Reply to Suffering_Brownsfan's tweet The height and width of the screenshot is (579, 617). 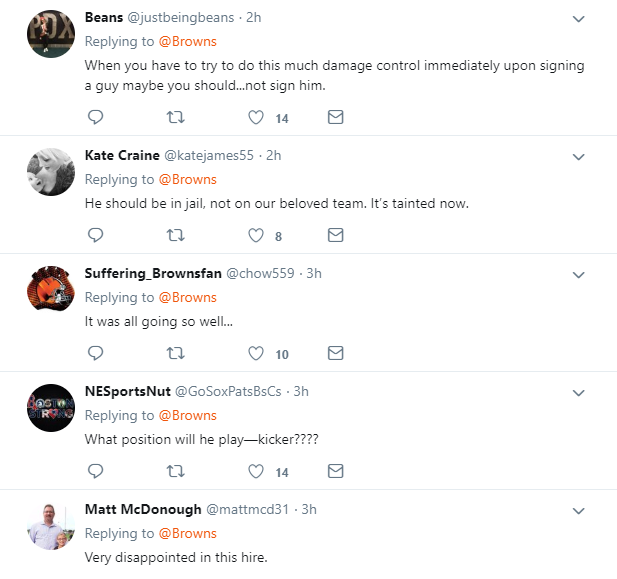coord(96,353)
